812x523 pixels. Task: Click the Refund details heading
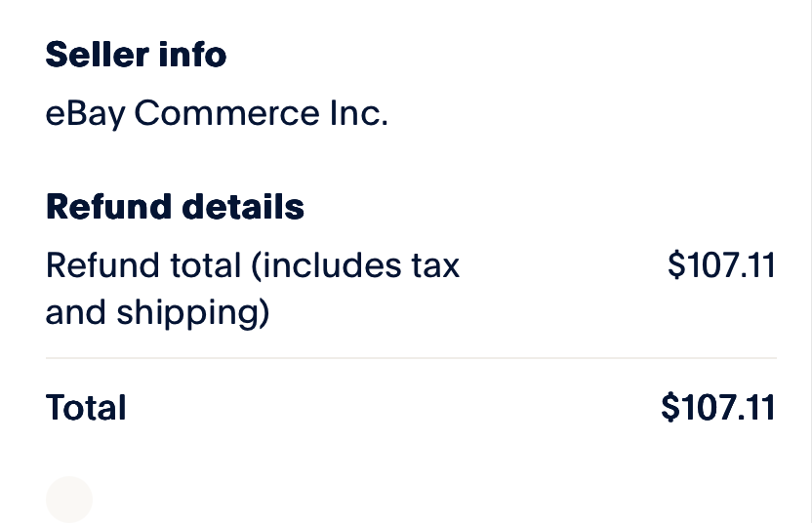coord(175,207)
